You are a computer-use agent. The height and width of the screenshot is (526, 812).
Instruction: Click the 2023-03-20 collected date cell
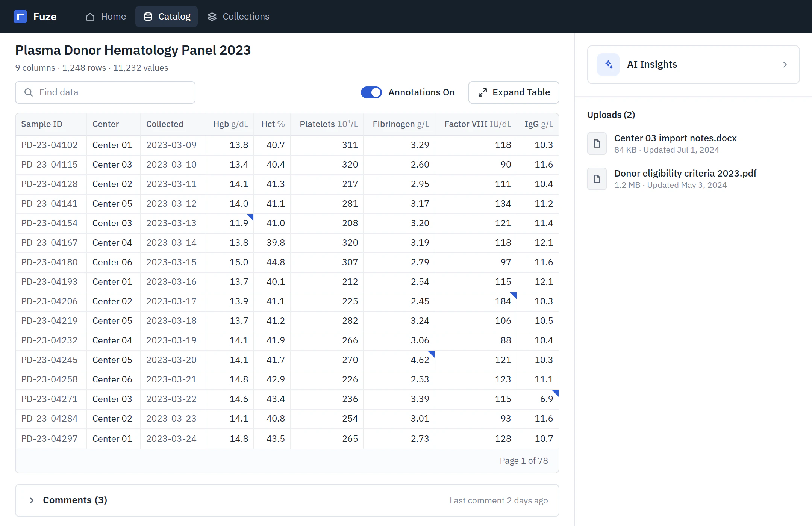[173, 360]
